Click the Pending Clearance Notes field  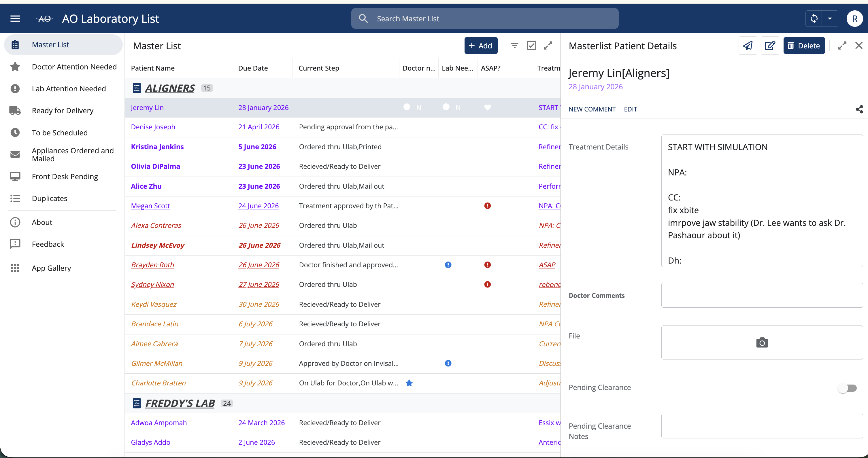[762, 426]
